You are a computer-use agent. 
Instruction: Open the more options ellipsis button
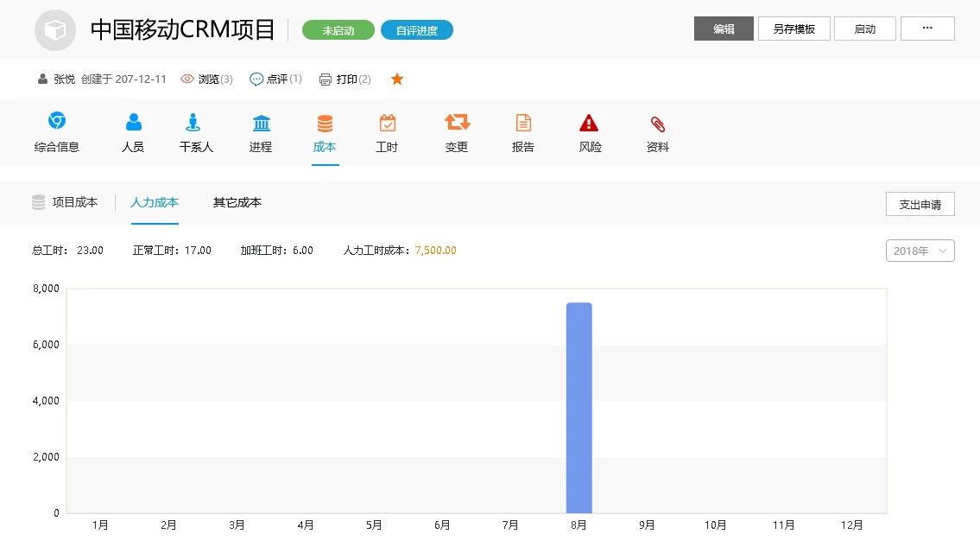[x=927, y=29]
